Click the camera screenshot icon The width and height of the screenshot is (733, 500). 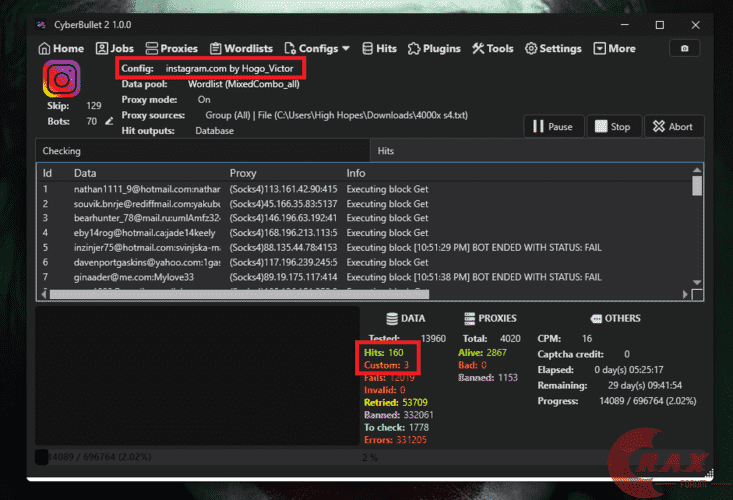point(684,49)
